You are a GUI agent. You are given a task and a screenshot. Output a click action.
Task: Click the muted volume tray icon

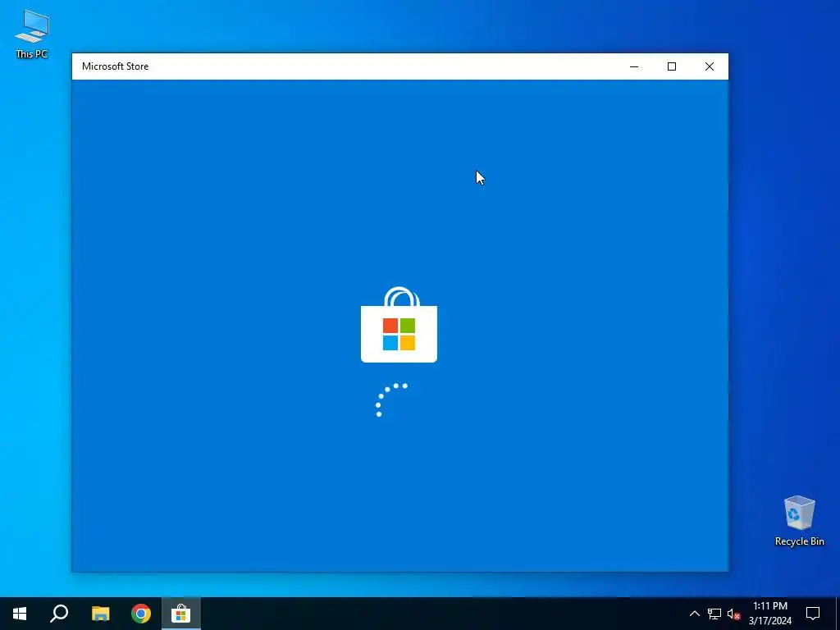734,614
